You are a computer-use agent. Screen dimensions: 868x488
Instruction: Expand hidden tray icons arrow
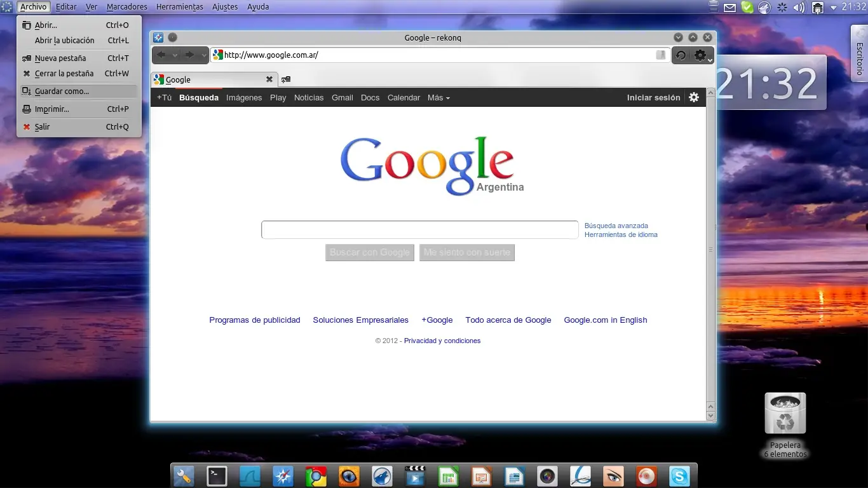click(833, 8)
